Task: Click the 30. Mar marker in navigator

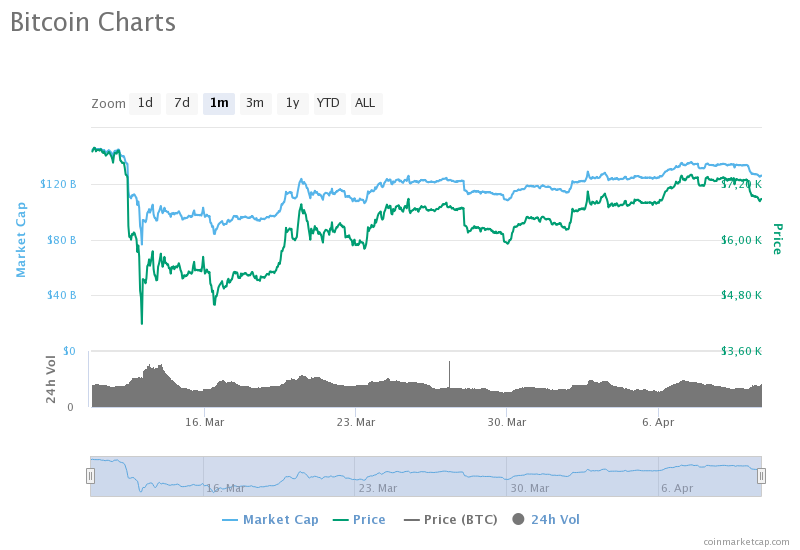Action: pos(530,488)
